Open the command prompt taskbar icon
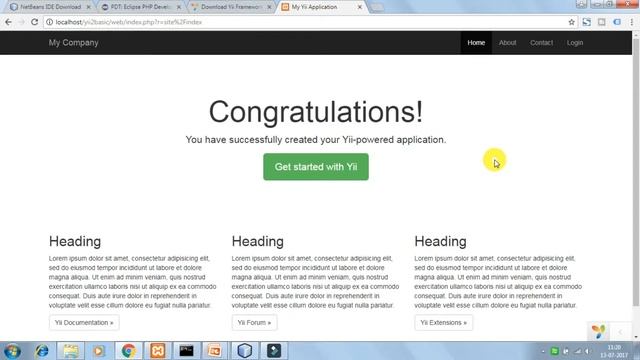Screen dimensions: 640x360 pos(187,351)
